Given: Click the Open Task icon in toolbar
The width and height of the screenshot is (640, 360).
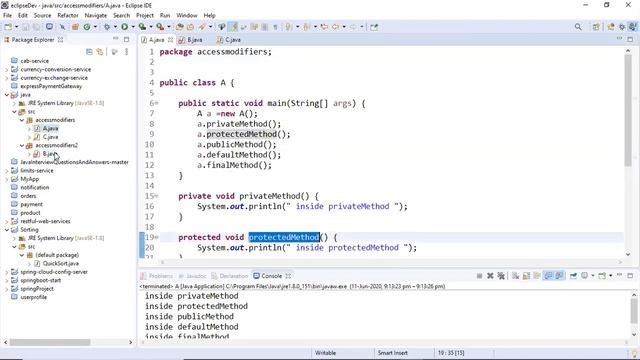Looking at the screenshot, I should point(190,27).
